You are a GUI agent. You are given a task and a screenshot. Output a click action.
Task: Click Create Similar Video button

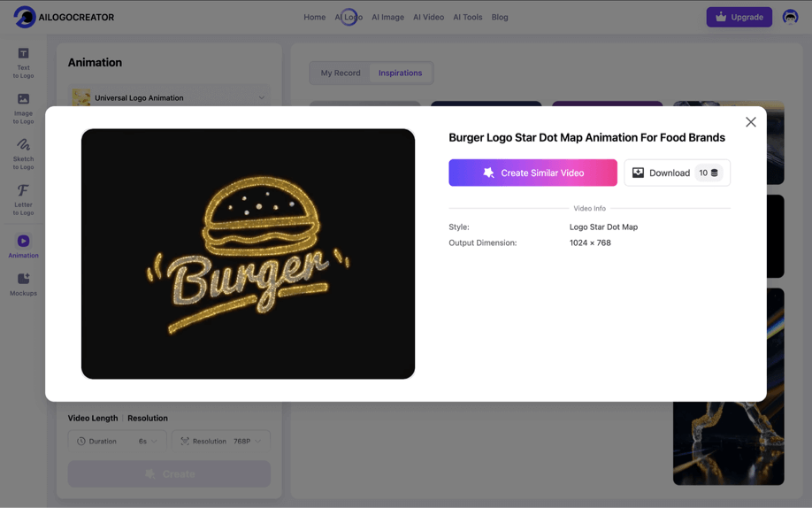coord(532,173)
